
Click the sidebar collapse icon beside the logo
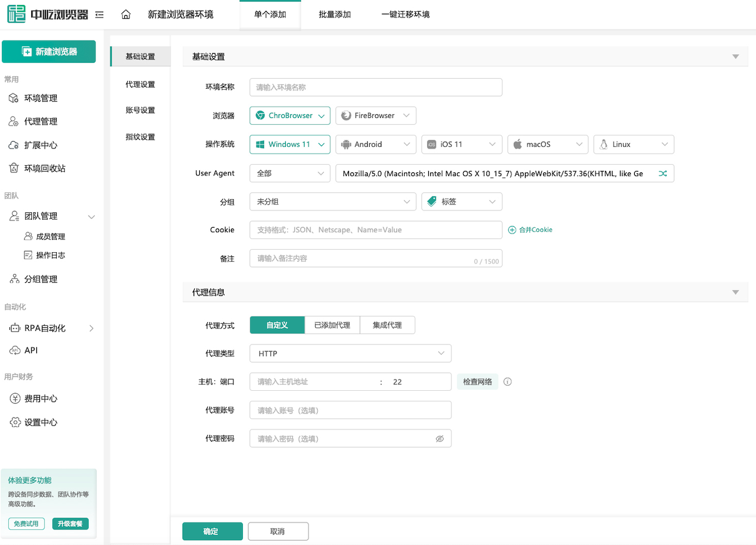[x=99, y=14]
